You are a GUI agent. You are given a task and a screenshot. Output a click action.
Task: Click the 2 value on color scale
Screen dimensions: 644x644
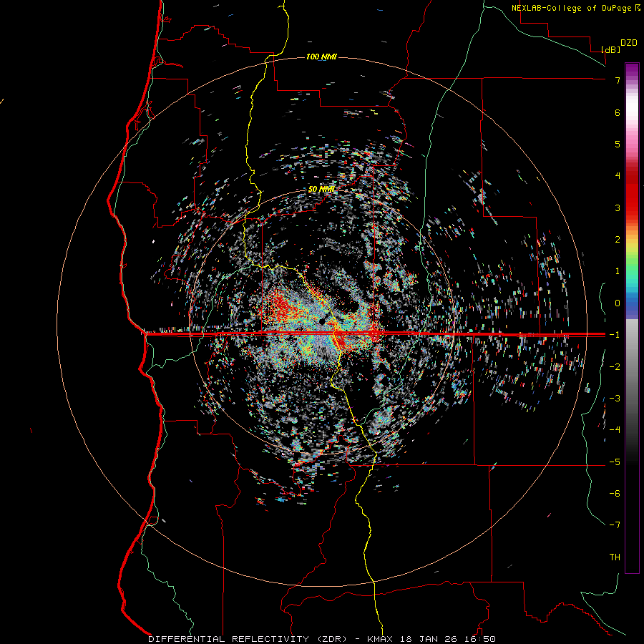pyautogui.click(x=618, y=240)
